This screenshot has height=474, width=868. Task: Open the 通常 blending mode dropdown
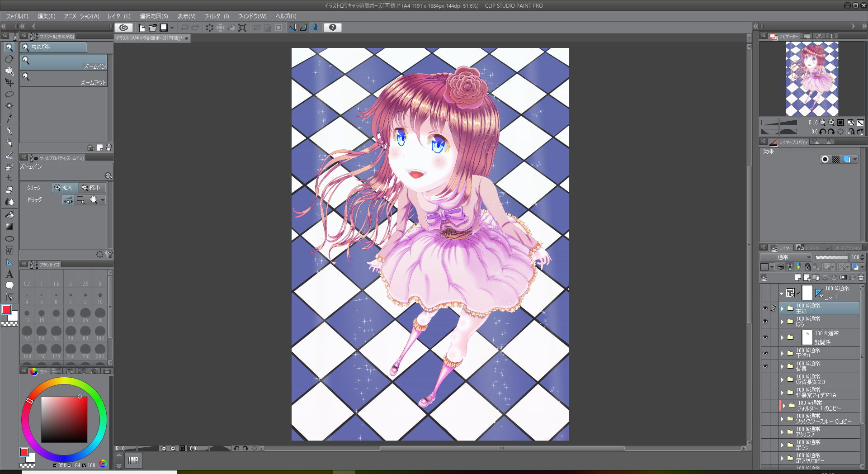coord(787,257)
